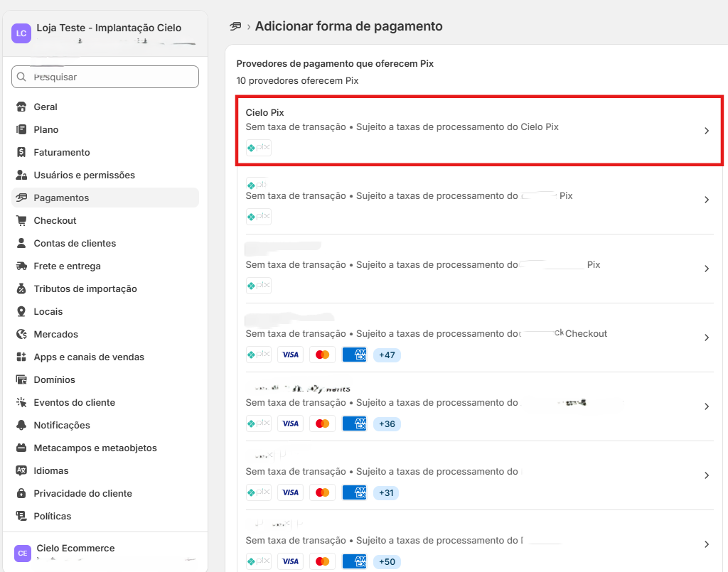Go to Políticas

tap(105, 516)
